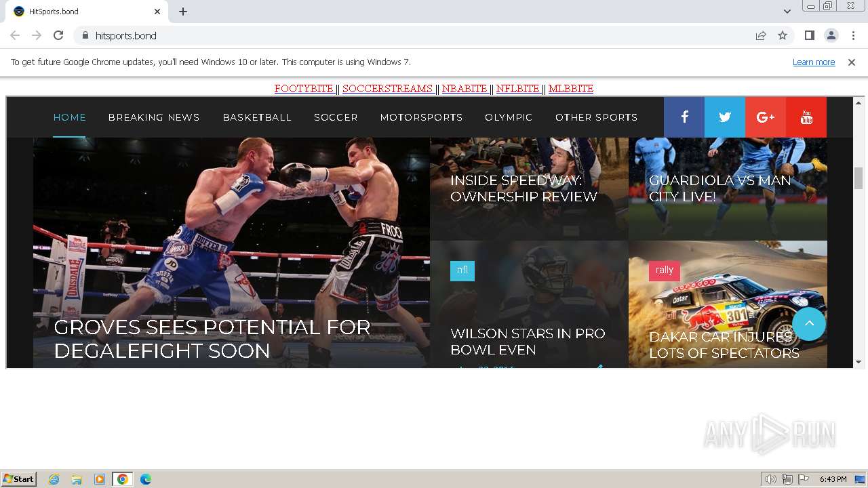The width and height of the screenshot is (868, 488).
Task: Open the YouTube social icon
Action: pos(806,117)
